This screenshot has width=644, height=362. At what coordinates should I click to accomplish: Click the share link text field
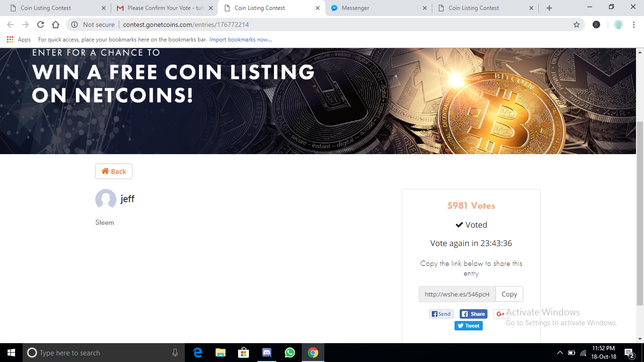tap(457, 294)
